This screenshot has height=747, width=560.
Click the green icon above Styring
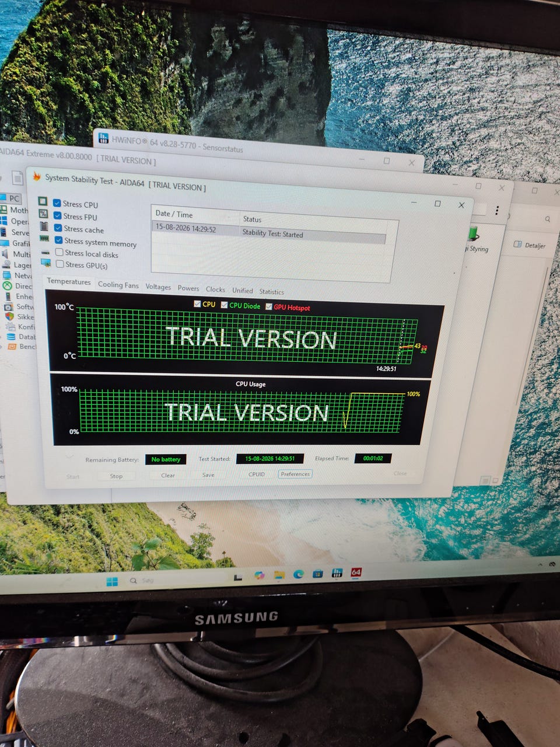coord(473,234)
